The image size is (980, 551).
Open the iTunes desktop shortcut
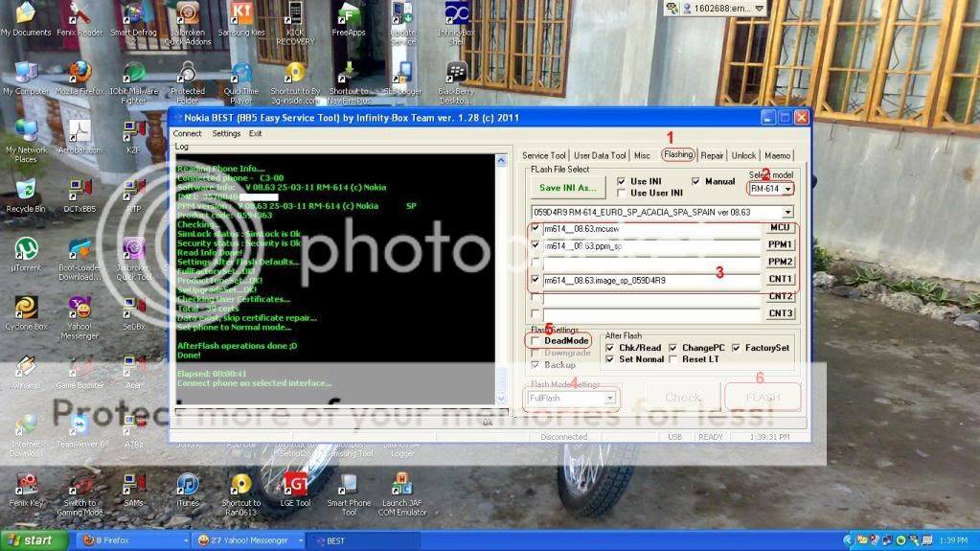(x=188, y=485)
